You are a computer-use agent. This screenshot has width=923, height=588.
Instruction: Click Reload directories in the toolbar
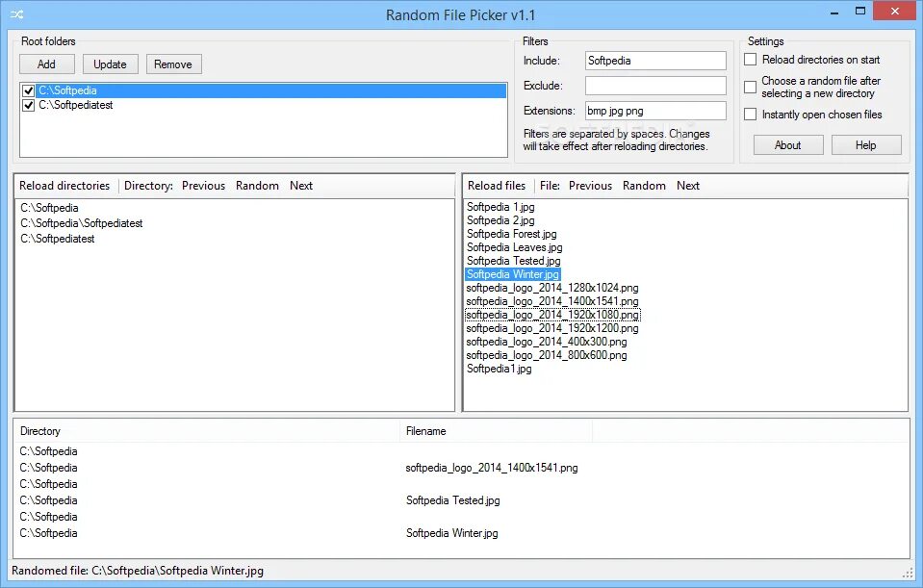64,186
